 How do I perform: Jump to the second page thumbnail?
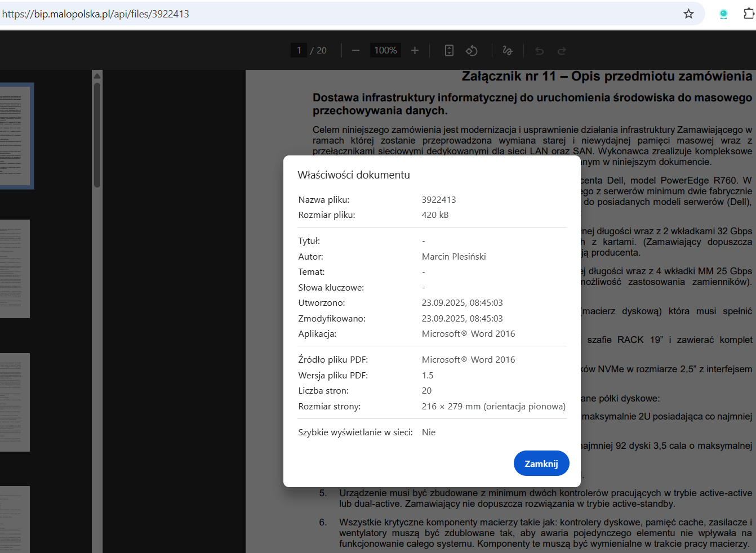click(x=14, y=269)
